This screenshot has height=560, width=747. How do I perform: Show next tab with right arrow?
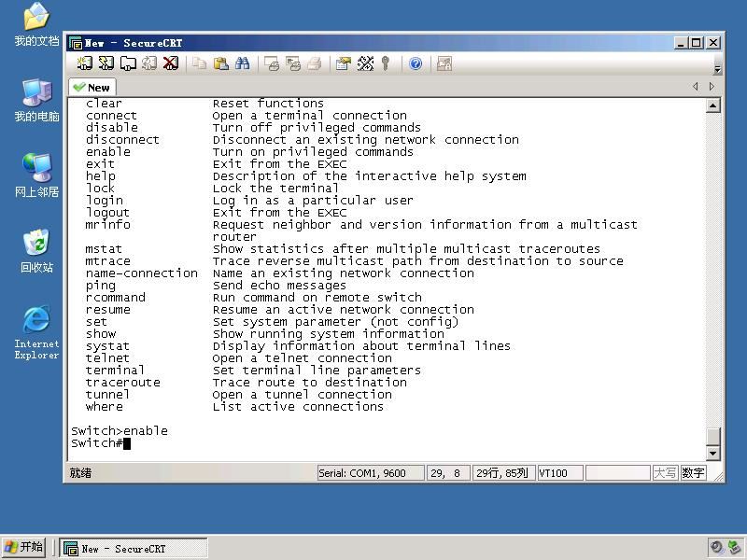tap(712, 86)
